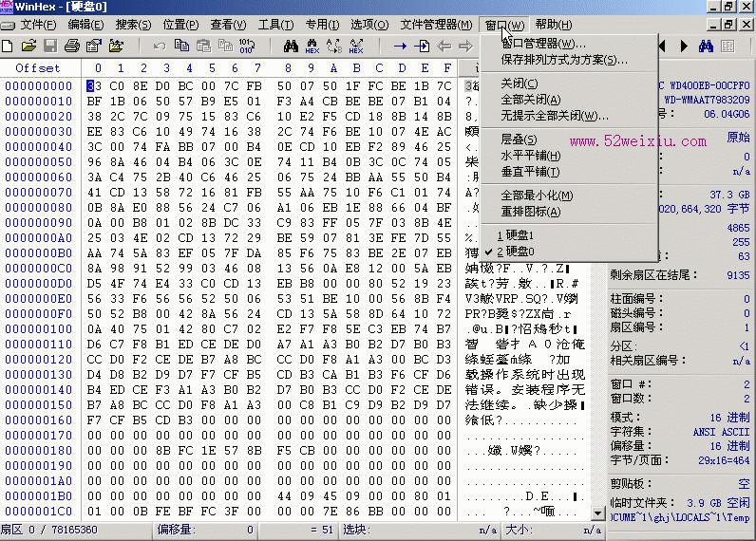Click the black right-triangle next sector arrow
This screenshot has width=756, height=541.
pos(684,47)
